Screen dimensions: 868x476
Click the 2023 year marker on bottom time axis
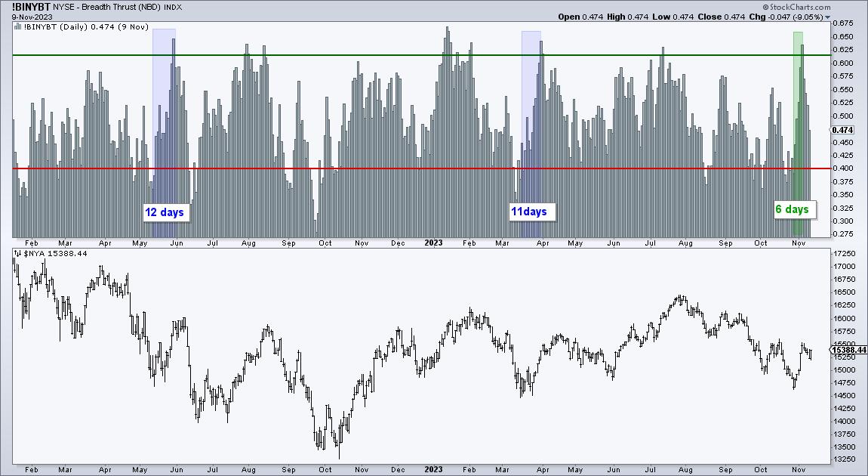(433, 469)
